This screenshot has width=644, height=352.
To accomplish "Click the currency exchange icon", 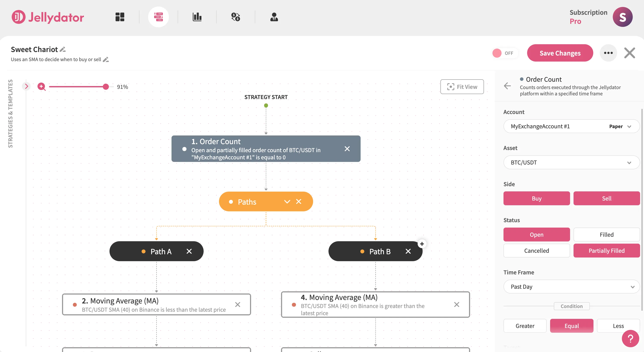I will click(x=235, y=17).
